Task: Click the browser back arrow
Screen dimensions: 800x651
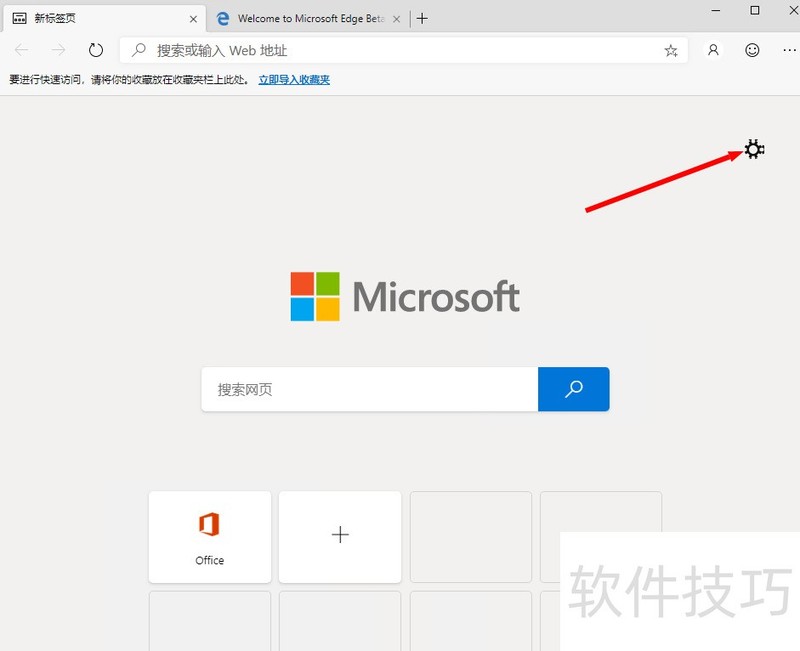Action: 21,50
